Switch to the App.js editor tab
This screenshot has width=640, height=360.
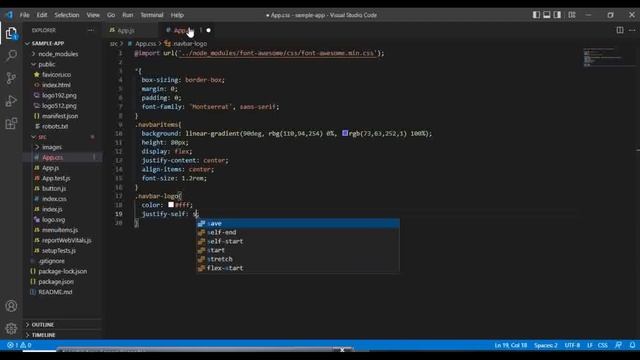pos(126,30)
